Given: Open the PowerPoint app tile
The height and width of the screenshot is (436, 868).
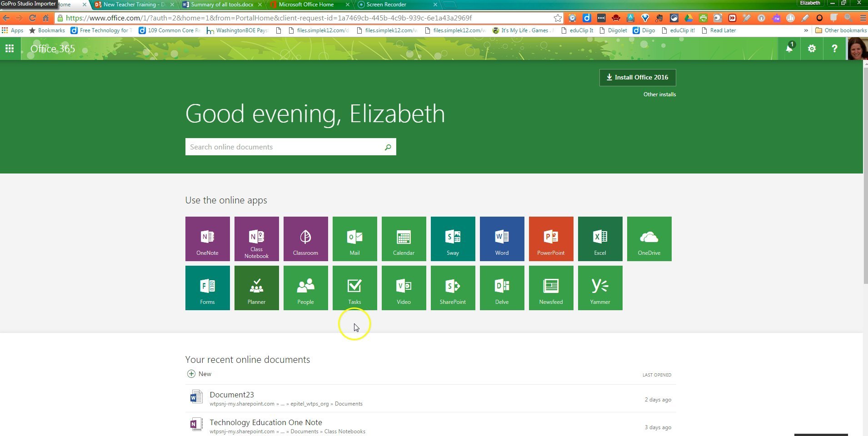Looking at the screenshot, I should (x=550, y=238).
